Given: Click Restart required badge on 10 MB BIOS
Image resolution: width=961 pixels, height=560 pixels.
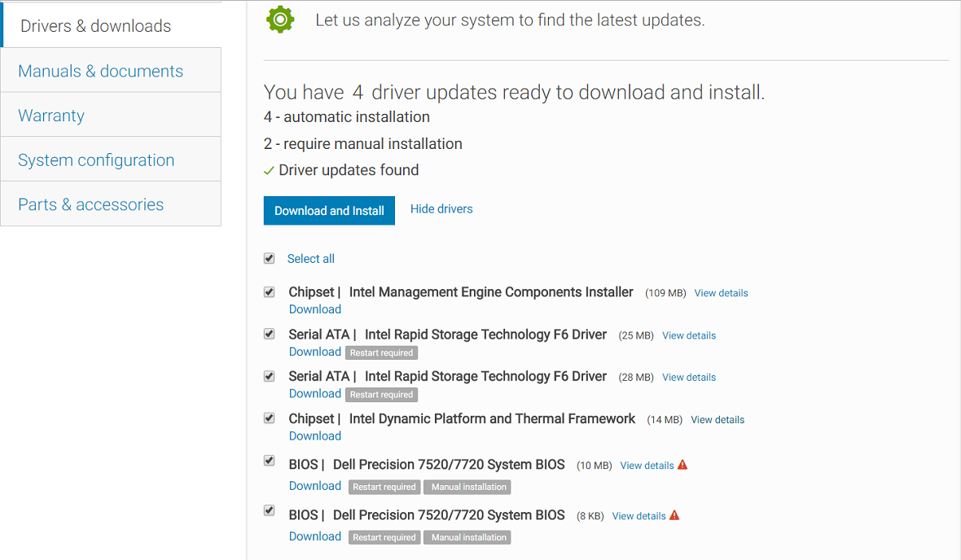Looking at the screenshot, I should (384, 487).
